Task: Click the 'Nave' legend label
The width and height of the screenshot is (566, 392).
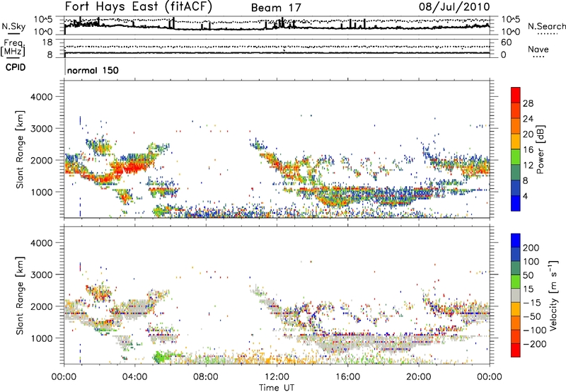Action: tap(538, 50)
